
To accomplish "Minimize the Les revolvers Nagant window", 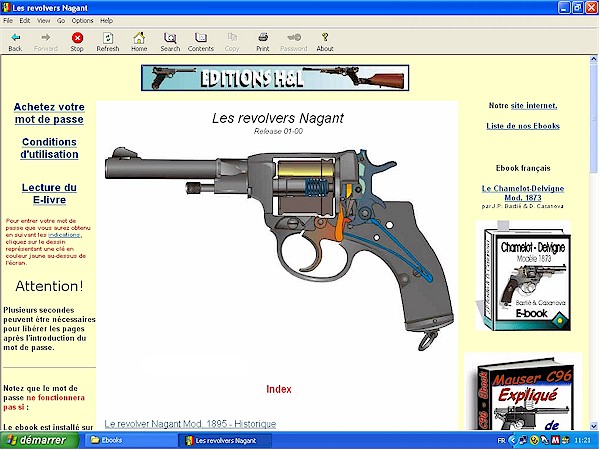I will [564, 7].
